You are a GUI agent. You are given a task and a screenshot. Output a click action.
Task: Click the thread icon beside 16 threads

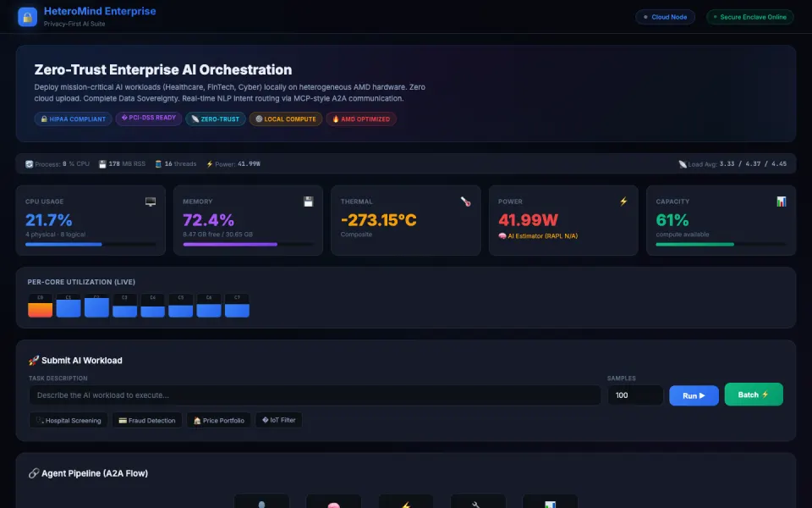coord(158,164)
